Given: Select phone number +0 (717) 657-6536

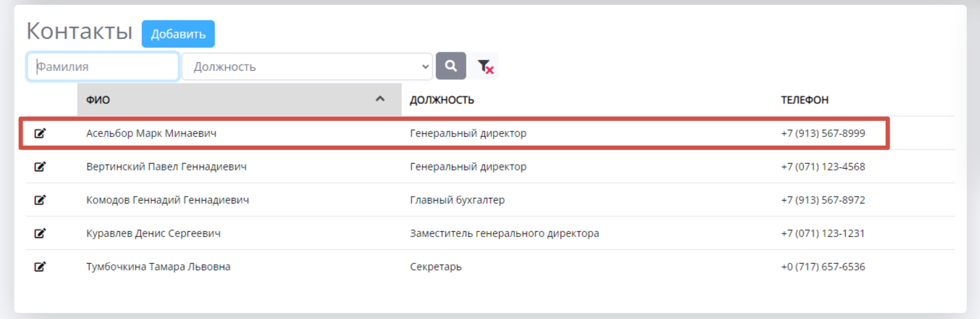Looking at the screenshot, I should pyautogui.click(x=823, y=267).
